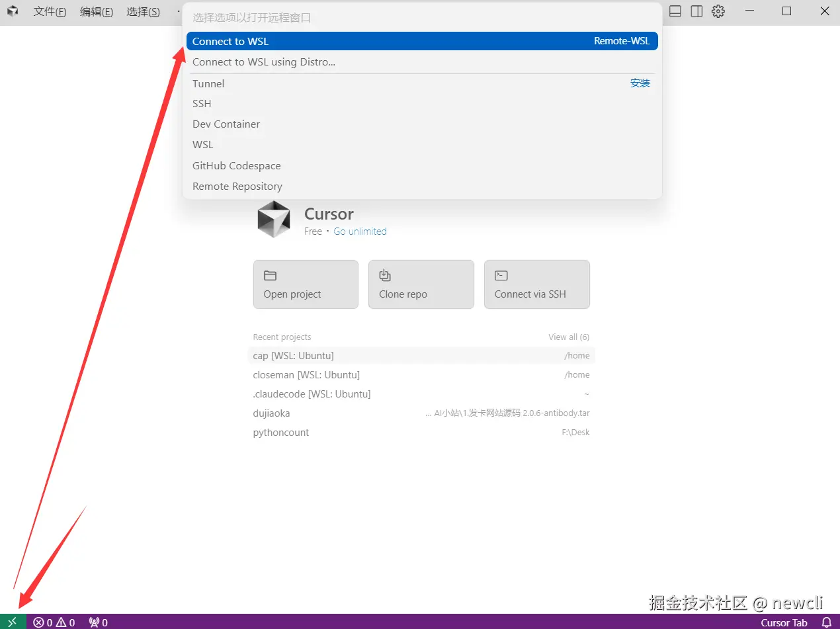This screenshot has height=629, width=840.
Task: Maximize the Cursor window
Action: pos(786,11)
